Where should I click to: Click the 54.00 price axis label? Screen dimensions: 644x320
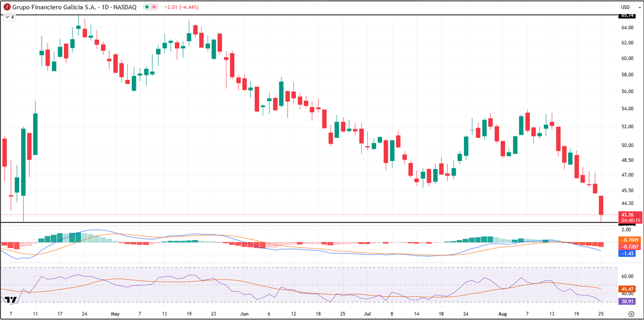[627, 109]
